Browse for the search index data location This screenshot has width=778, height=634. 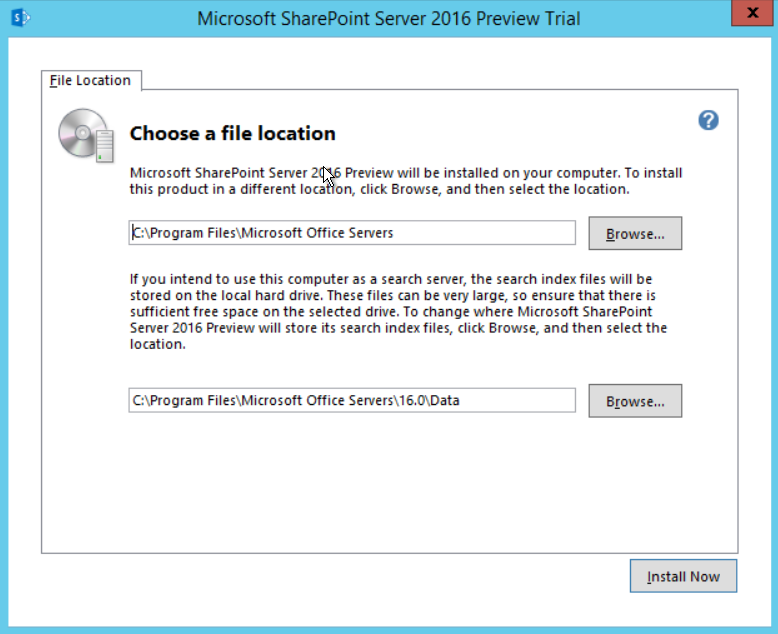click(x=635, y=401)
